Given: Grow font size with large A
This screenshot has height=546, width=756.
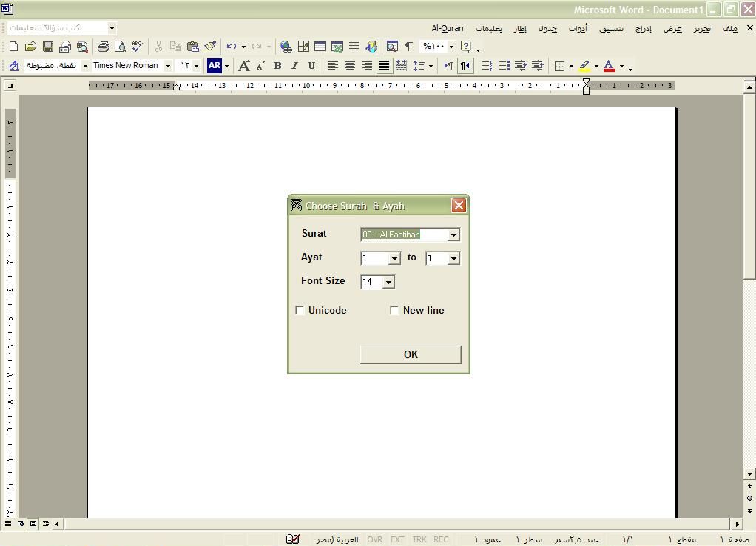Looking at the screenshot, I should (244, 66).
